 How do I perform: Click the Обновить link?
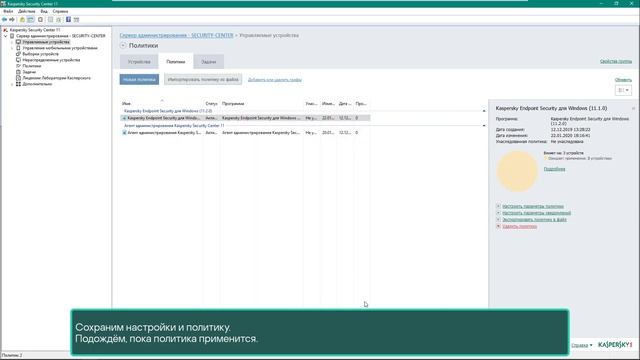pyautogui.click(x=623, y=80)
